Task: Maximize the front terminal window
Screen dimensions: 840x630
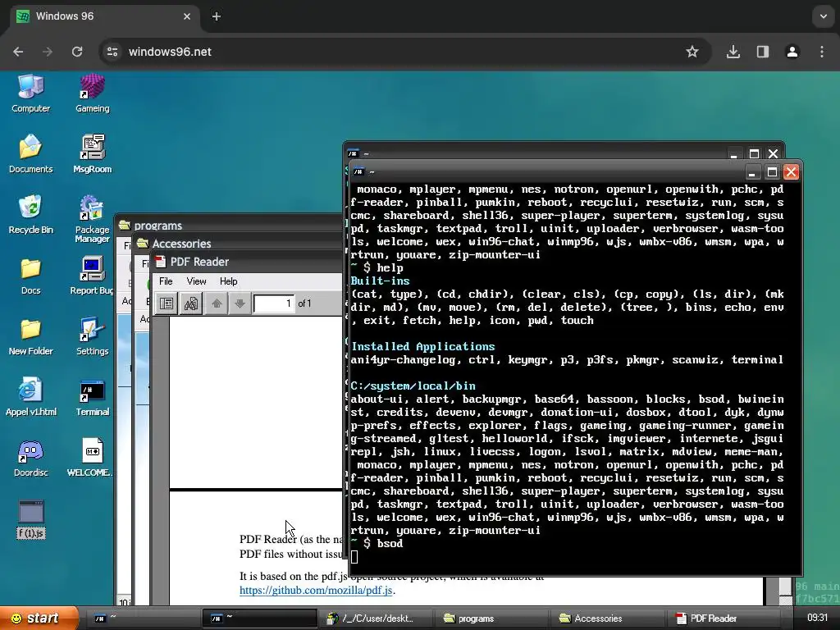Action: pyautogui.click(x=772, y=172)
